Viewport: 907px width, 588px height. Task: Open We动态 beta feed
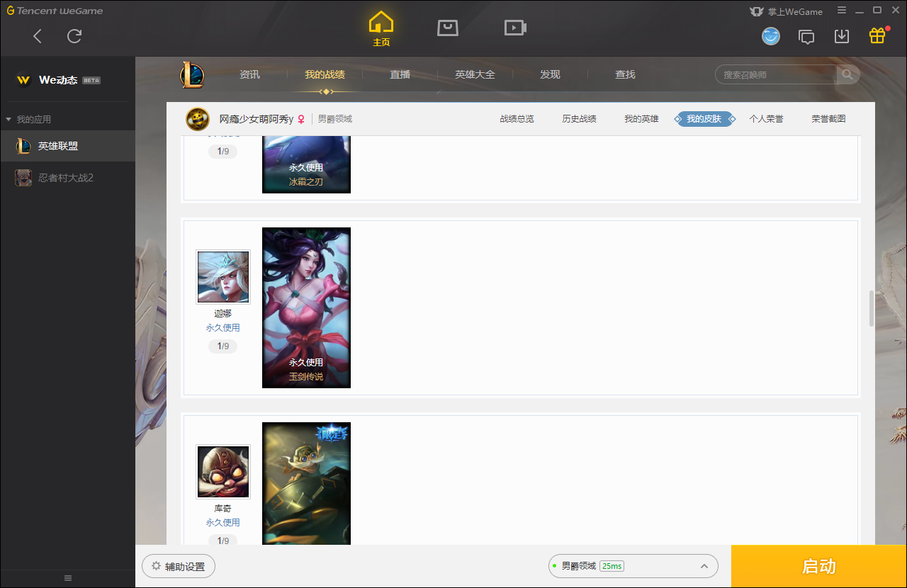pos(67,80)
